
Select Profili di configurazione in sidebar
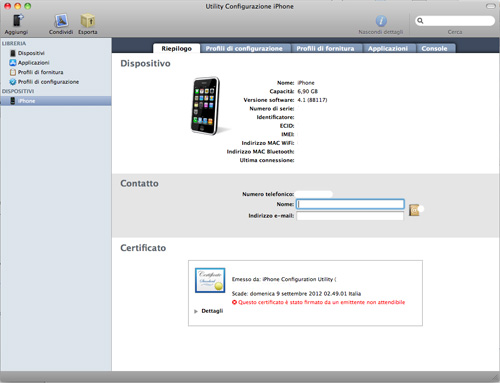[48, 82]
